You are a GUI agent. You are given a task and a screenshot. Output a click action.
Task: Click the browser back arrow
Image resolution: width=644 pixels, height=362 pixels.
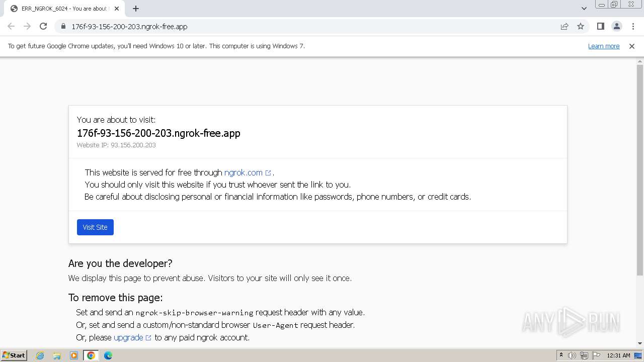click(x=11, y=27)
